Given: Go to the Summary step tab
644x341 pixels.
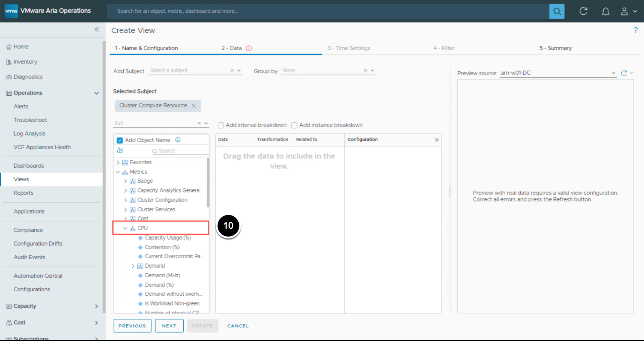Looking at the screenshot, I should click(555, 48).
